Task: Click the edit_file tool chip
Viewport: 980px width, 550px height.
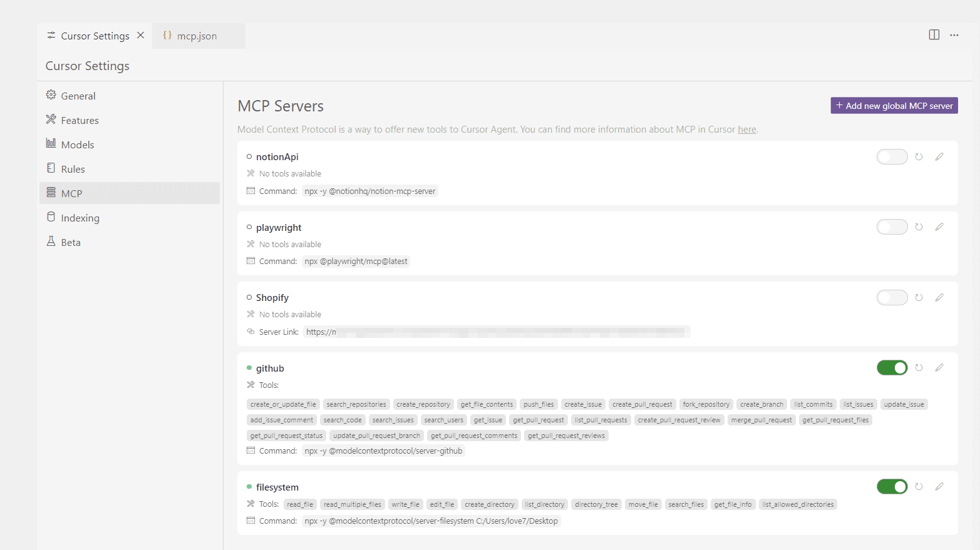Action: click(442, 504)
